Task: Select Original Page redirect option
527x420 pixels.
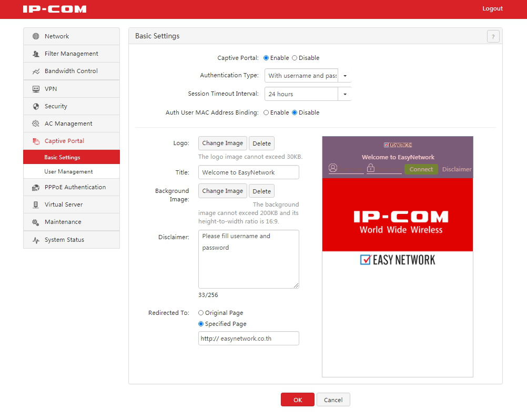Action: point(201,313)
